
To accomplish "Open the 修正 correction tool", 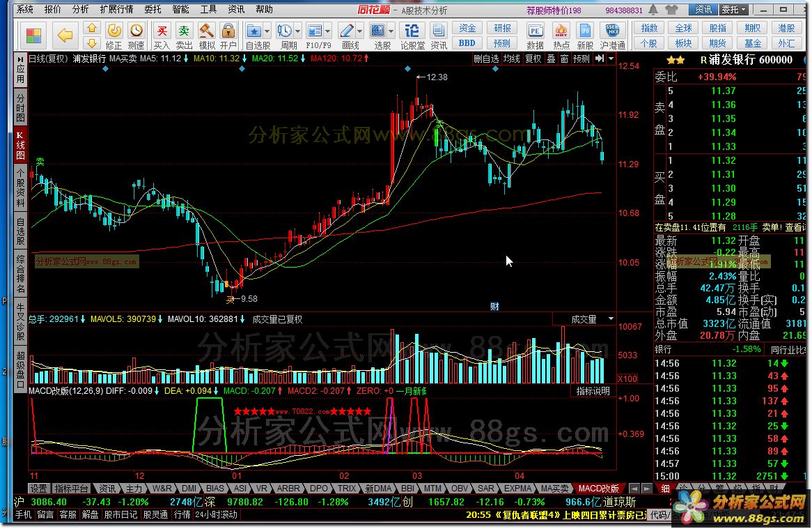I will [114, 36].
